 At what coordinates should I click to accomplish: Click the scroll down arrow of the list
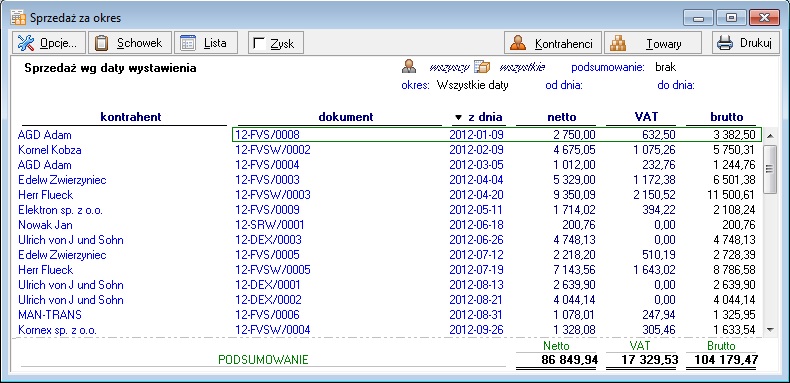pyautogui.click(x=770, y=329)
